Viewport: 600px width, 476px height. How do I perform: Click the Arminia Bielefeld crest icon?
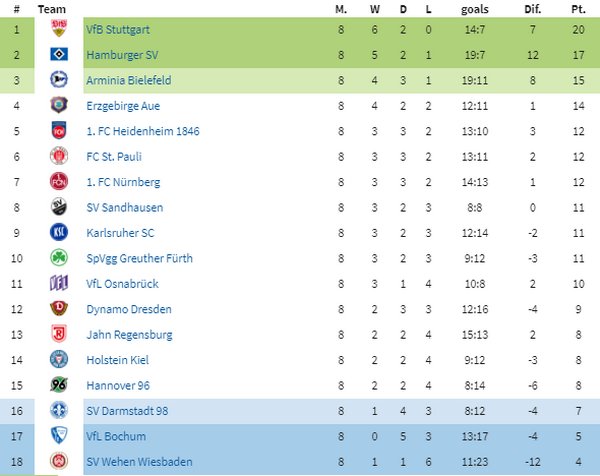(59, 80)
